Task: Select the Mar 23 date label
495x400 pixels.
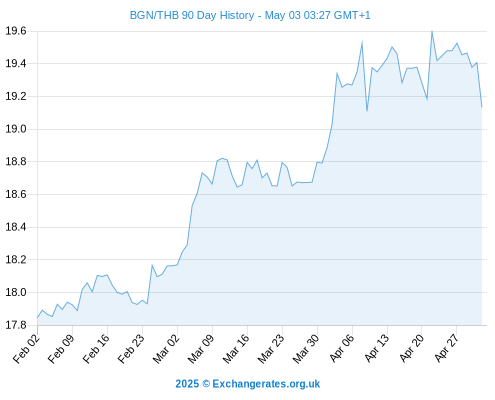Action: tap(271, 348)
